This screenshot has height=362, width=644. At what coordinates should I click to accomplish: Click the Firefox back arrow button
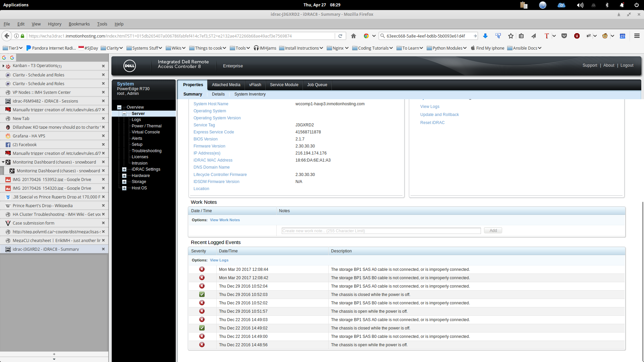coord(7,36)
